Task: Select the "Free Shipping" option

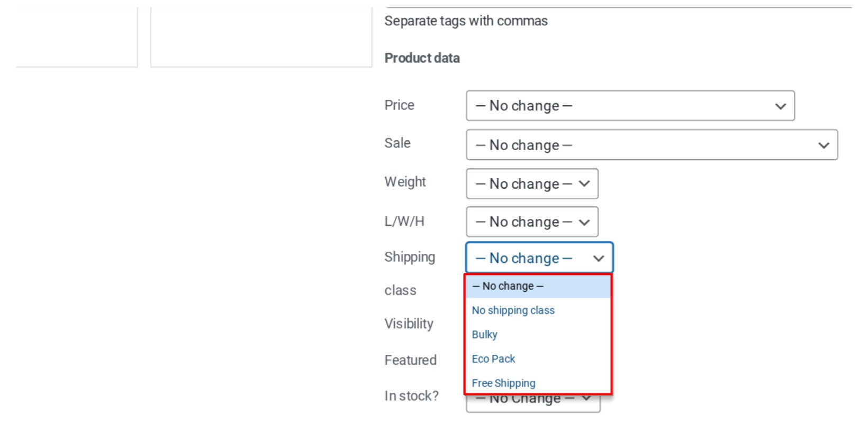Action: tap(503, 383)
